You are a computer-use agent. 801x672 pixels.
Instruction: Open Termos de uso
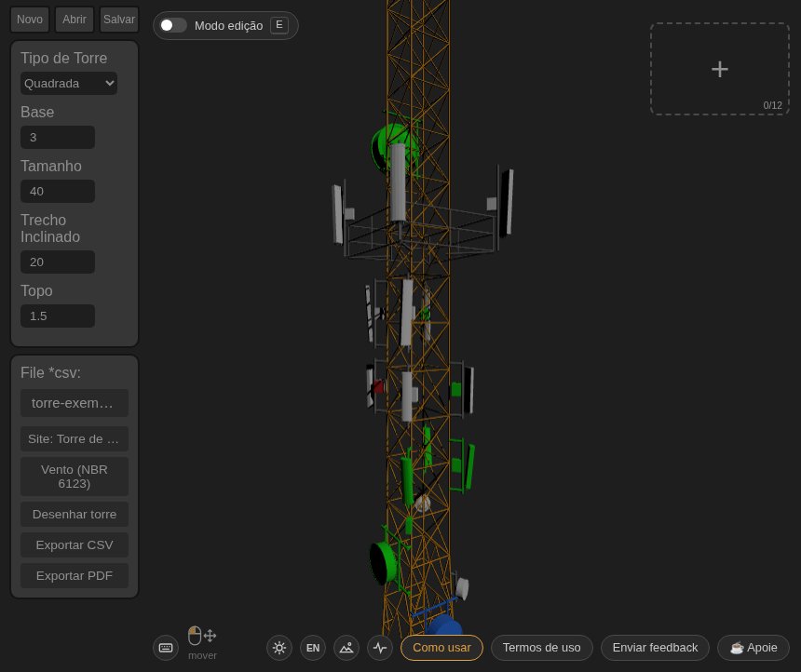(x=541, y=648)
